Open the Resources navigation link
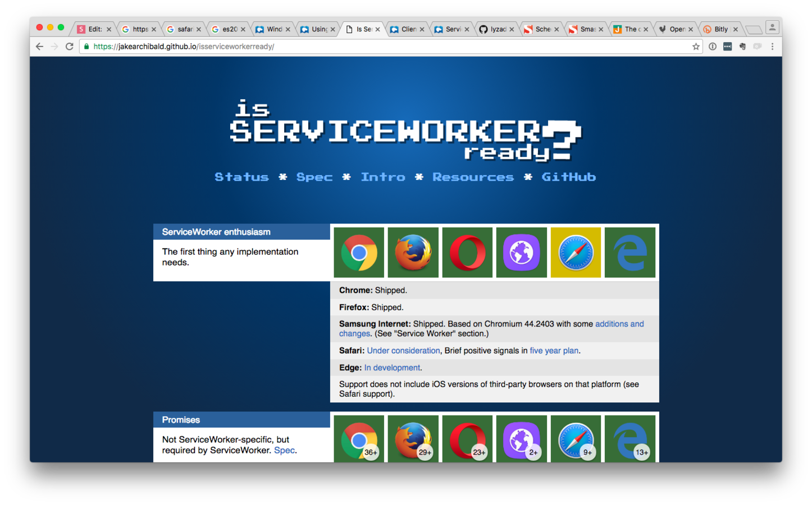Viewport: 812px width, 505px height. 473,177
